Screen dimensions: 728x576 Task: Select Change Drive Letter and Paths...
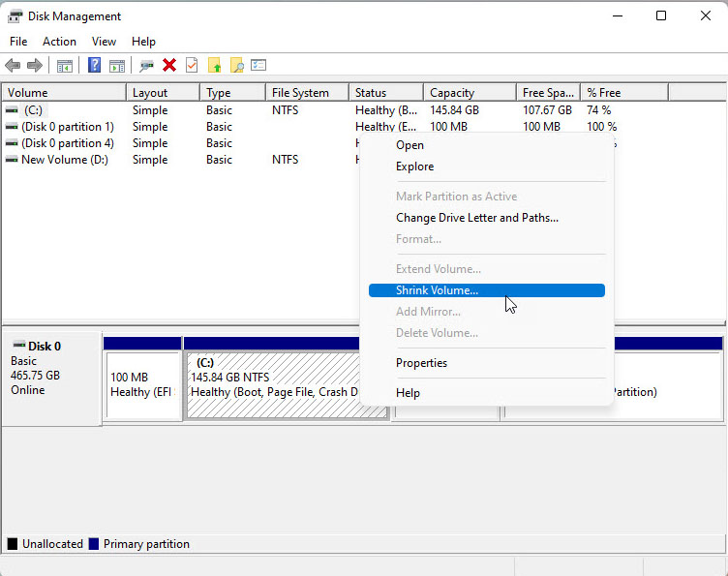point(487,218)
